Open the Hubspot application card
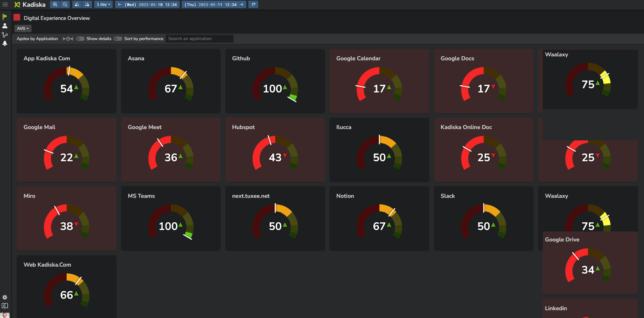Viewport: 644px width, 318px height. coord(275,150)
